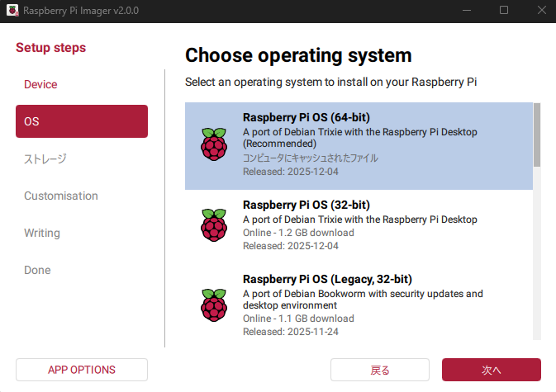Click the OS list vertical scrollbar thumb
Image resolution: width=556 pixels, height=392 pixels.
(x=537, y=134)
